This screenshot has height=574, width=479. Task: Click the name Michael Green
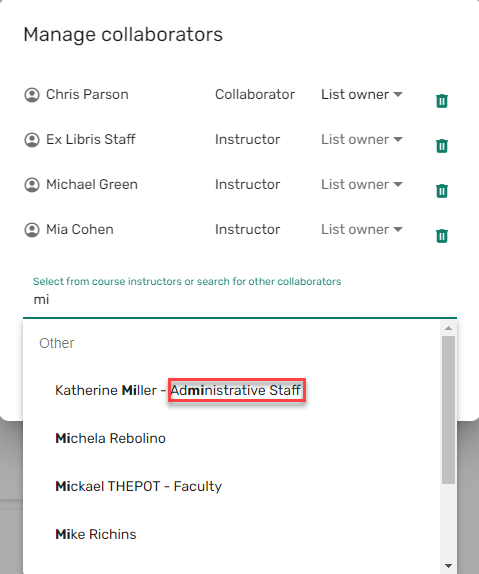tap(92, 184)
